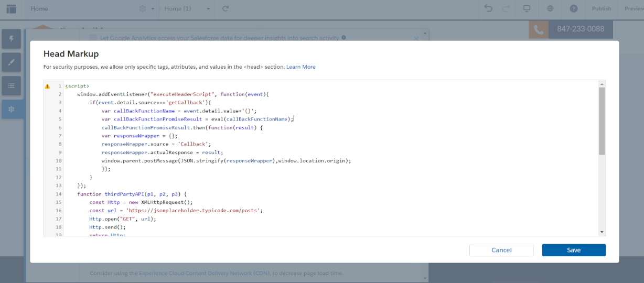The image size is (644, 283).
Task: Open the Experience Builder menu icon
Action: [x=11, y=8]
